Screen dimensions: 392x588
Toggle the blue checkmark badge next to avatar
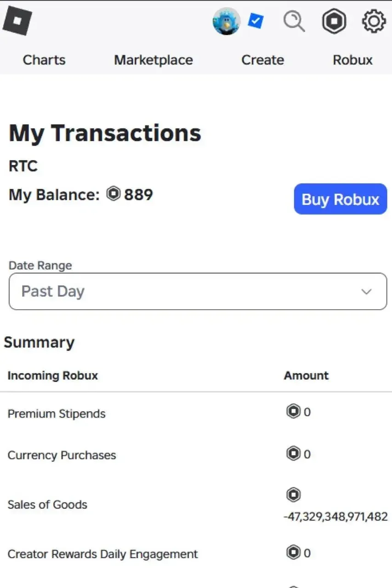click(x=256, y=21)
